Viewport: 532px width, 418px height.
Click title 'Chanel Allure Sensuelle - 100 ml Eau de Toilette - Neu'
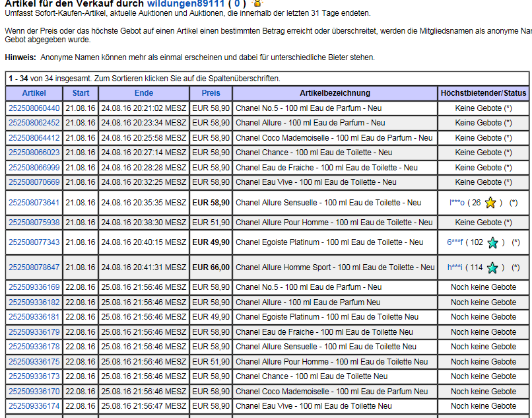click(x=329, y=203)
